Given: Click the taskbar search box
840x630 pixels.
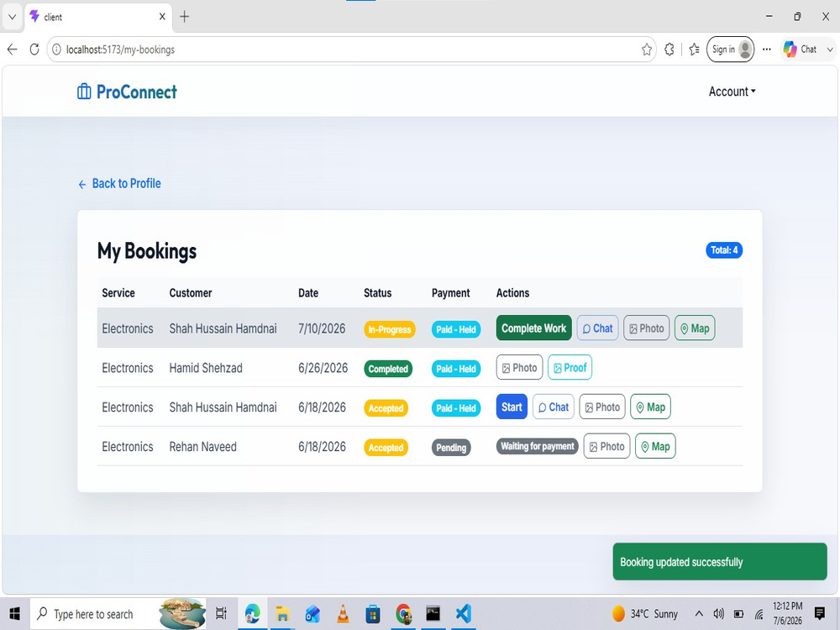Looking at the screenshot, I should [118, 614].
